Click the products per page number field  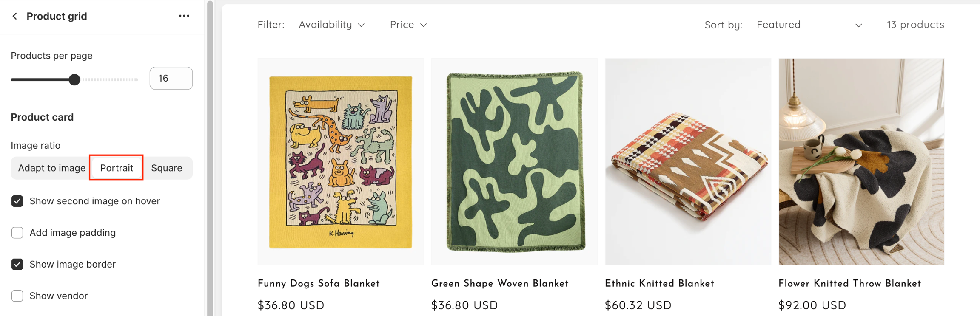point(171,78)
